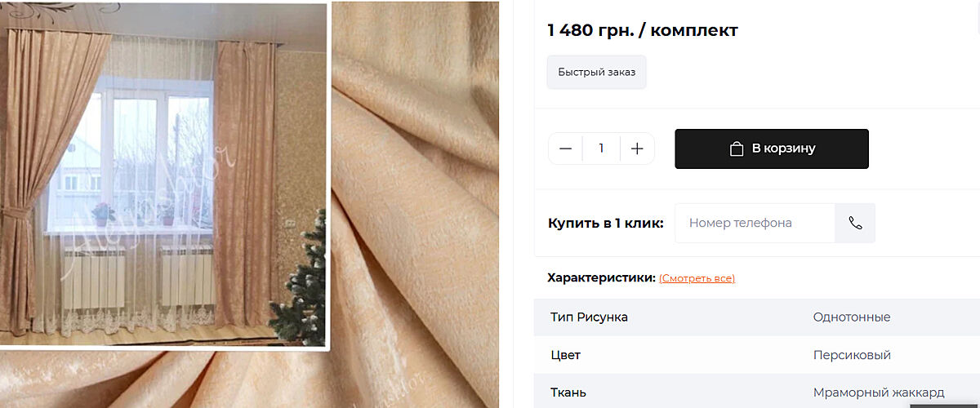Click the Купить в 1 клик label
Image resolution: width=980 pixels, height=408 pixels.
pos(605,223)
